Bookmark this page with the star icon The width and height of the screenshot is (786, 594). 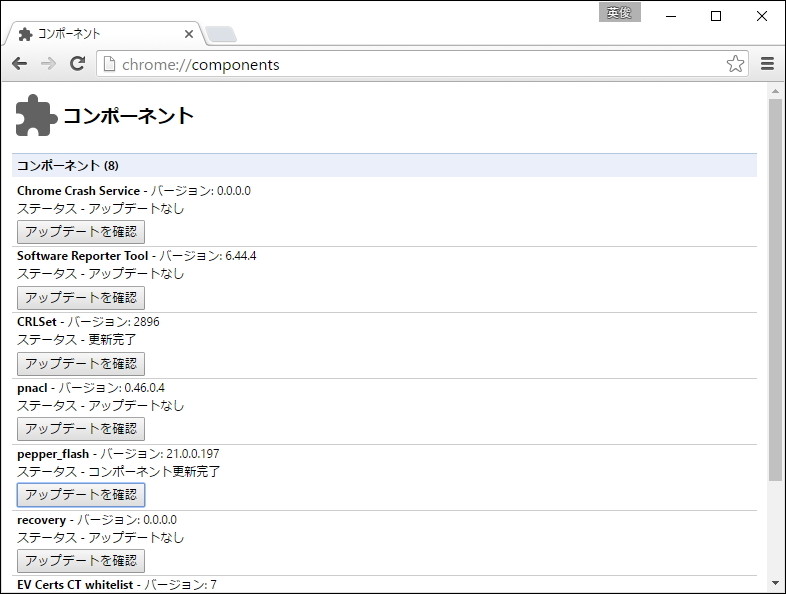[x=735, y=64]
